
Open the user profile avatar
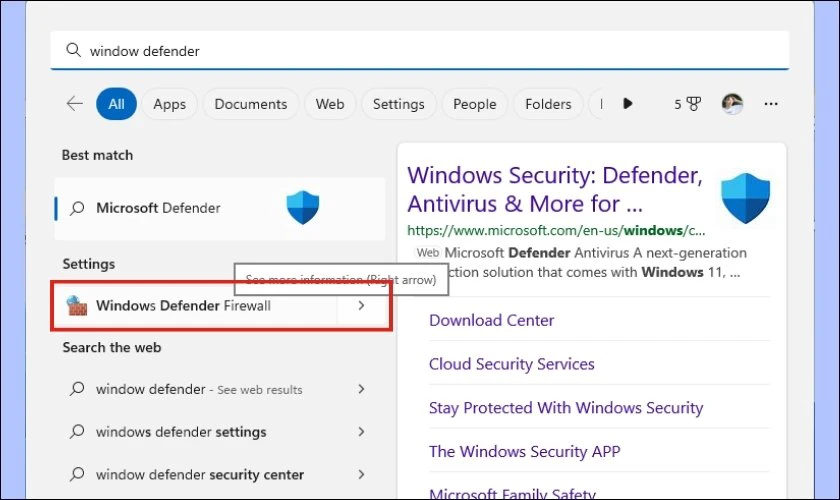(x=732, y=103)
